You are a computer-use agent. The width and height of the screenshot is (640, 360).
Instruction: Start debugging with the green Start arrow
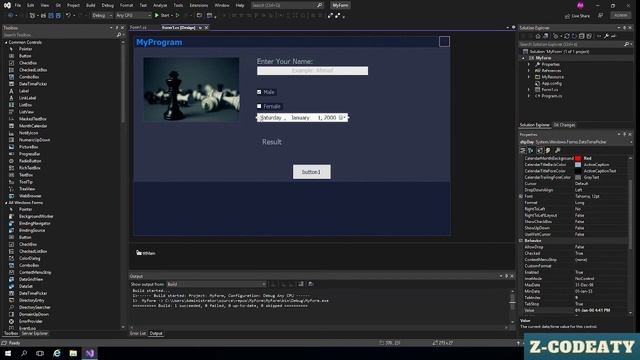[157, 16]
